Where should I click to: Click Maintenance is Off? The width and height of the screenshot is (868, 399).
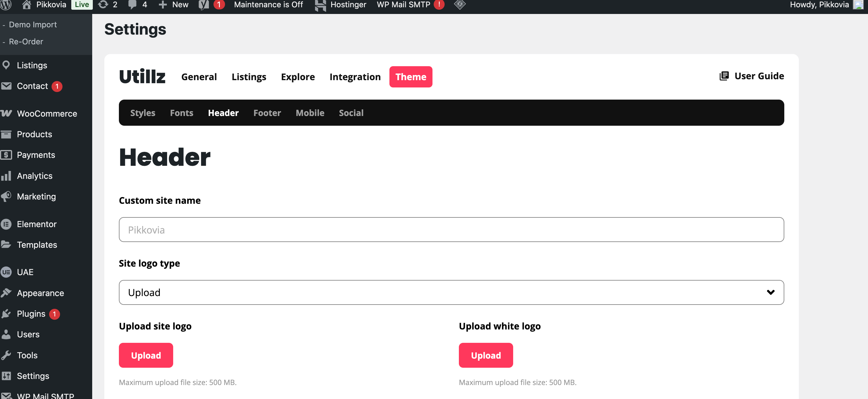[x=268, y=4]
